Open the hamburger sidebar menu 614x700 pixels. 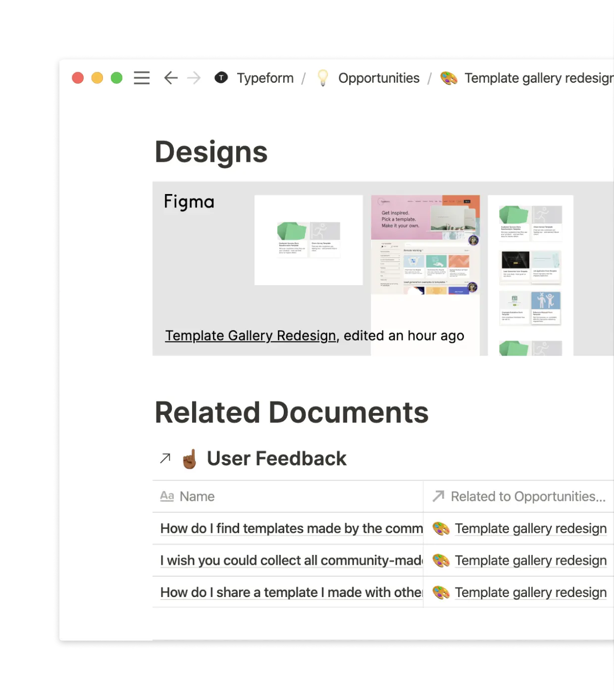tap(142, 78)
